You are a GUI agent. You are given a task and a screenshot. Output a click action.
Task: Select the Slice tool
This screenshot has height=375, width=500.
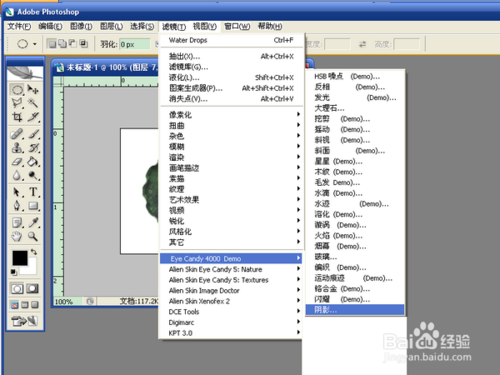click(33, 117)
